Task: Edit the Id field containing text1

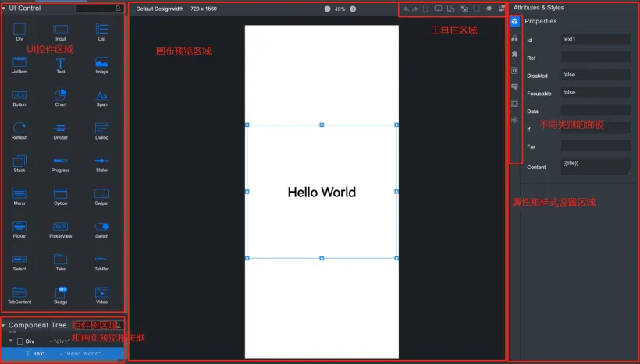Action: 596,39
